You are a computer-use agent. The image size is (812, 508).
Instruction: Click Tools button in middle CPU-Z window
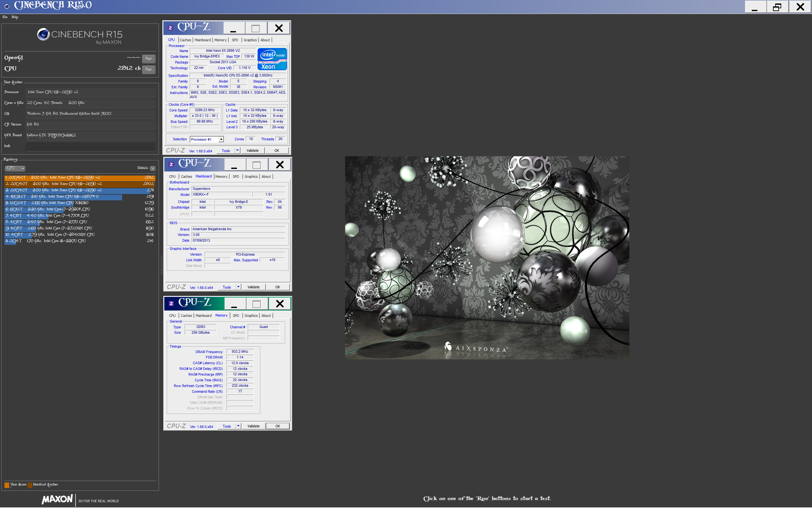[227, 287]
